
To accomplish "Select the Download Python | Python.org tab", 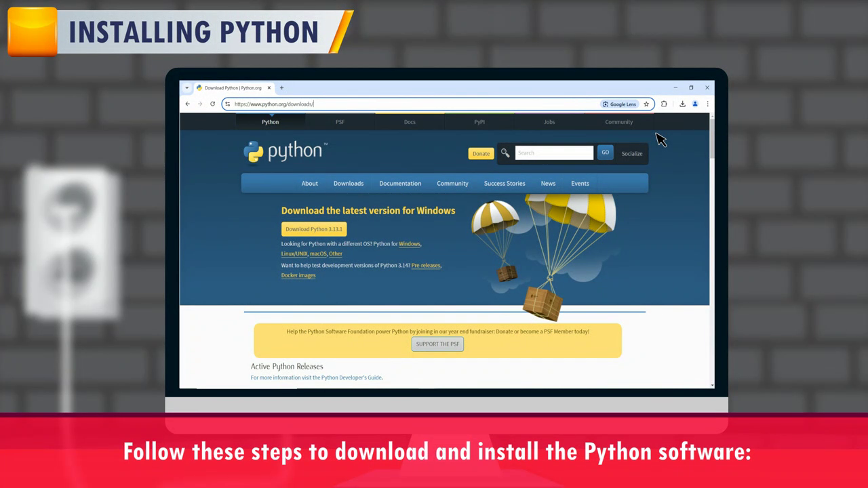I will [x=234, y=87].
